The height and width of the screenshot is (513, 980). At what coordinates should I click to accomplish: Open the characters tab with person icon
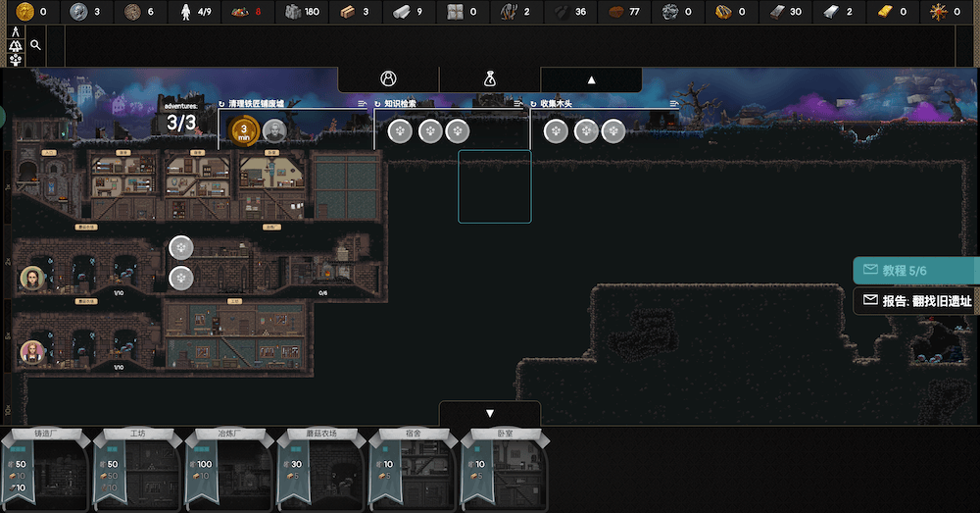[x=388, y=79]
